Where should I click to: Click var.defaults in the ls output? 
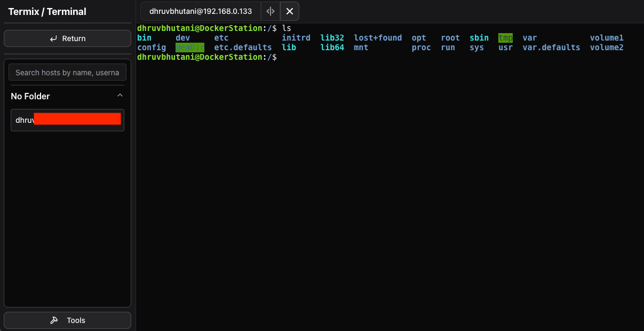(x=551, y=48)
